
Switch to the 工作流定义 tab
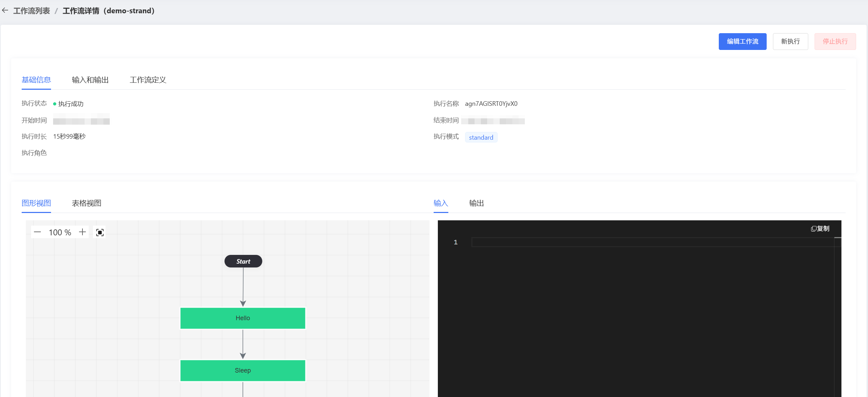[148, 80]
